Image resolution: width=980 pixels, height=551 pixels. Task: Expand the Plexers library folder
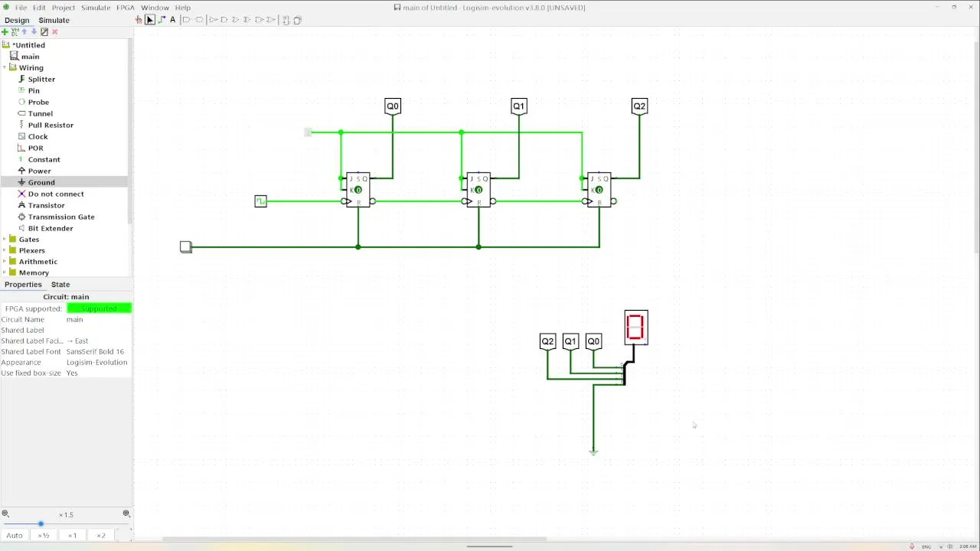[5, 250]
